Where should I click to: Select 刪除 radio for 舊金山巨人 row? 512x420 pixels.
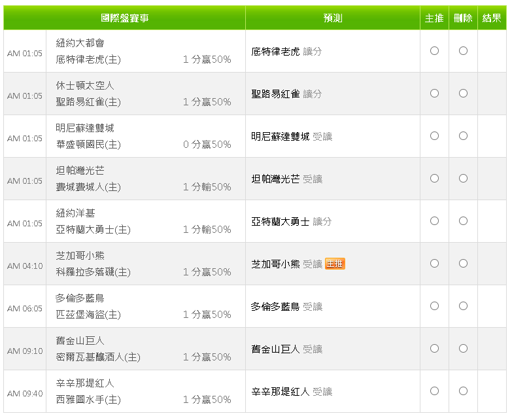coord(463,349)
